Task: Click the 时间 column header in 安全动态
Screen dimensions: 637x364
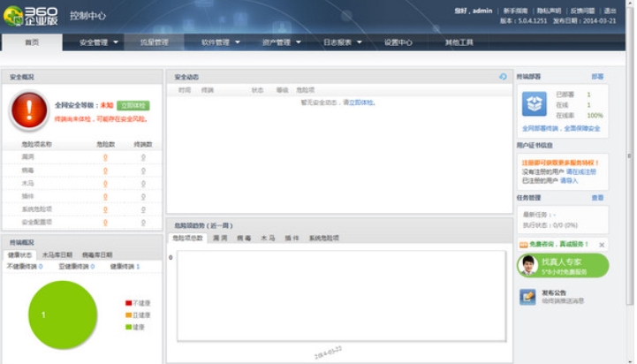Action: pyautogui.click(x=185, y=90)
